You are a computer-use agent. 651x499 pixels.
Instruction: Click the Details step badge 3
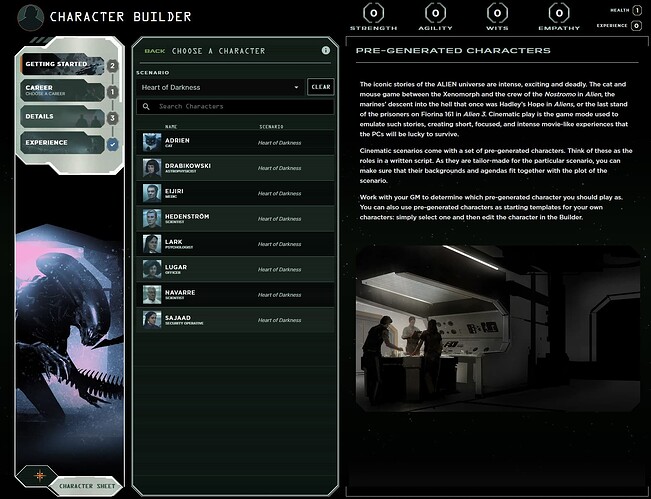point(112,118)
